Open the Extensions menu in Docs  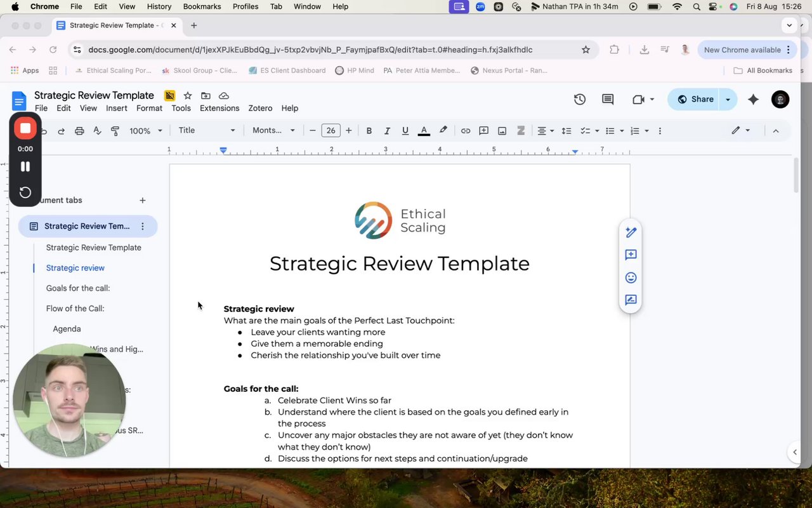point(219,108)
